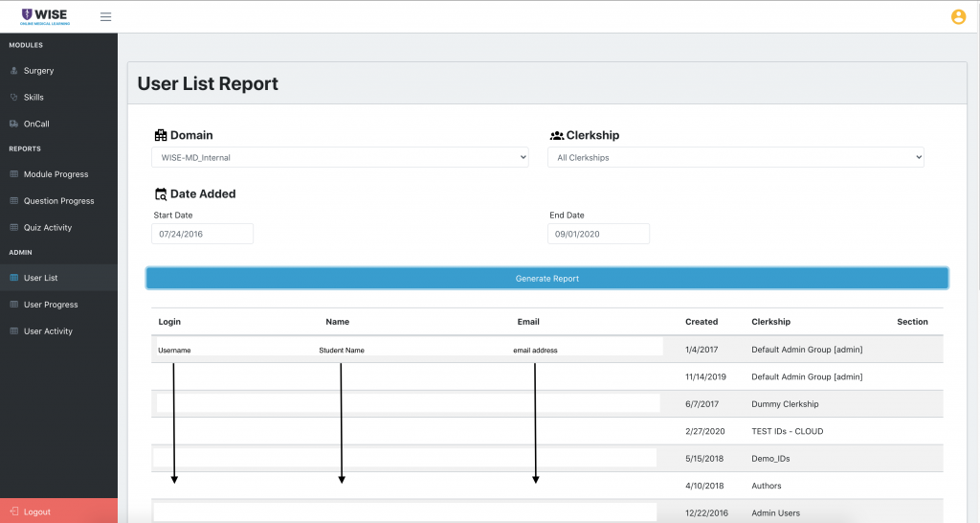
Task: Click the Module Progress report icon
Action: (x=13, y=174)
